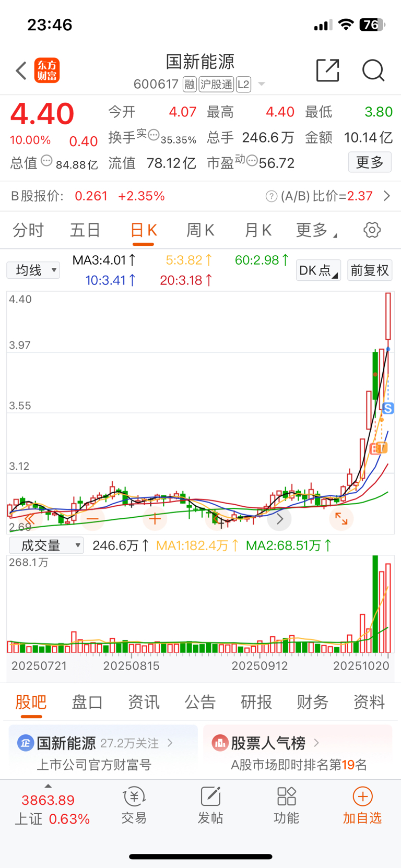Tap the 20:3.18 moving average label
The width and height of the screenshot is (401, 868).
coord(186,280)
